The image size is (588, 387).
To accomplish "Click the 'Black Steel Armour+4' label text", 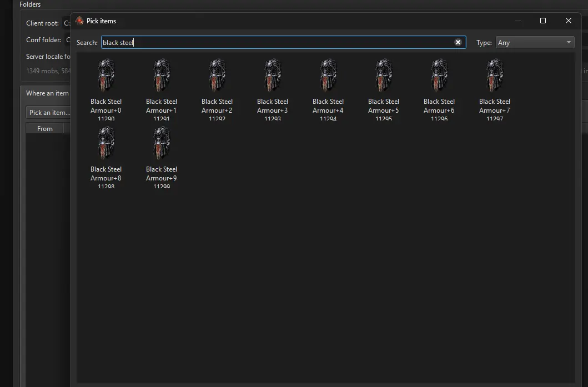I will [328, 105].
